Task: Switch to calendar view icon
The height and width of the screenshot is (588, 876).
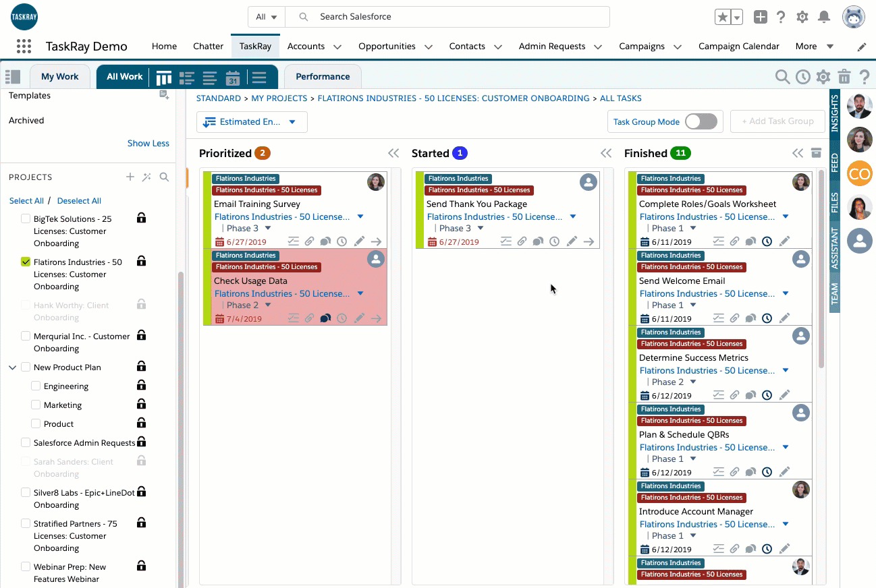Action: point(233,77)
